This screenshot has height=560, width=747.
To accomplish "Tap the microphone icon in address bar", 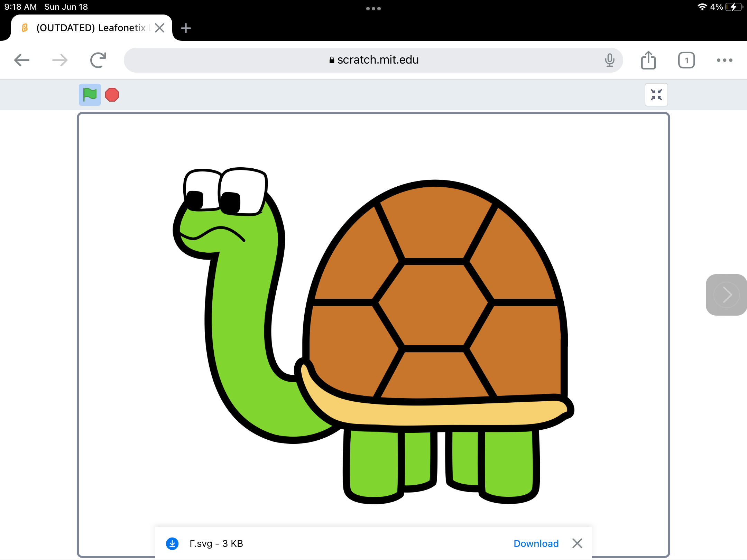I will (610, 60).
